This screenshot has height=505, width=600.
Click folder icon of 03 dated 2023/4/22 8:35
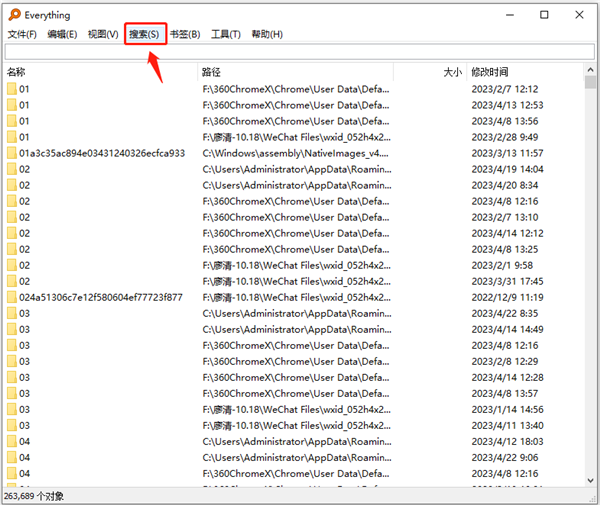click(x=12, y=313)
